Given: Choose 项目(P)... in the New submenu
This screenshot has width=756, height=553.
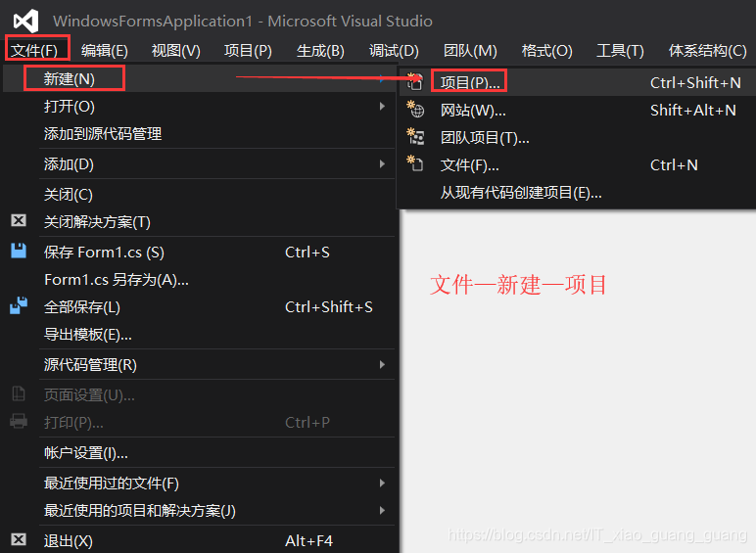Looking at the screenshot, I should (x=577, y=82).
